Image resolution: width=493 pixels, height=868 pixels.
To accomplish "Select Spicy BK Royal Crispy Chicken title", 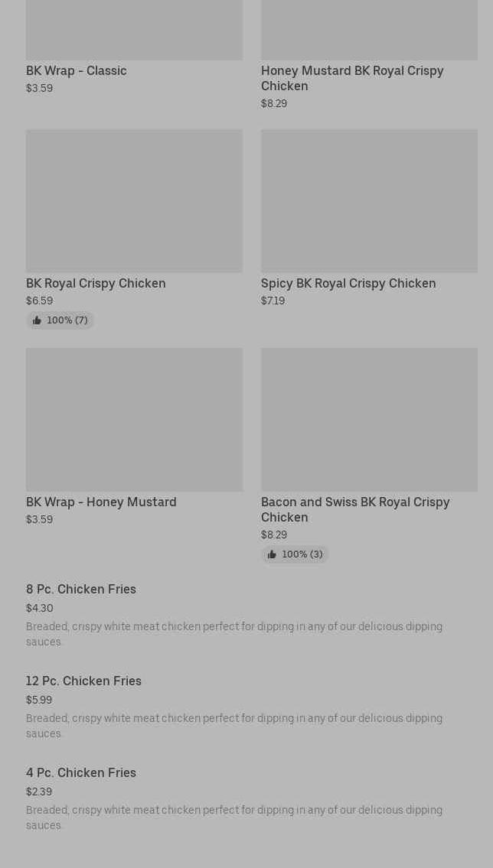I will tap(348, 284).
